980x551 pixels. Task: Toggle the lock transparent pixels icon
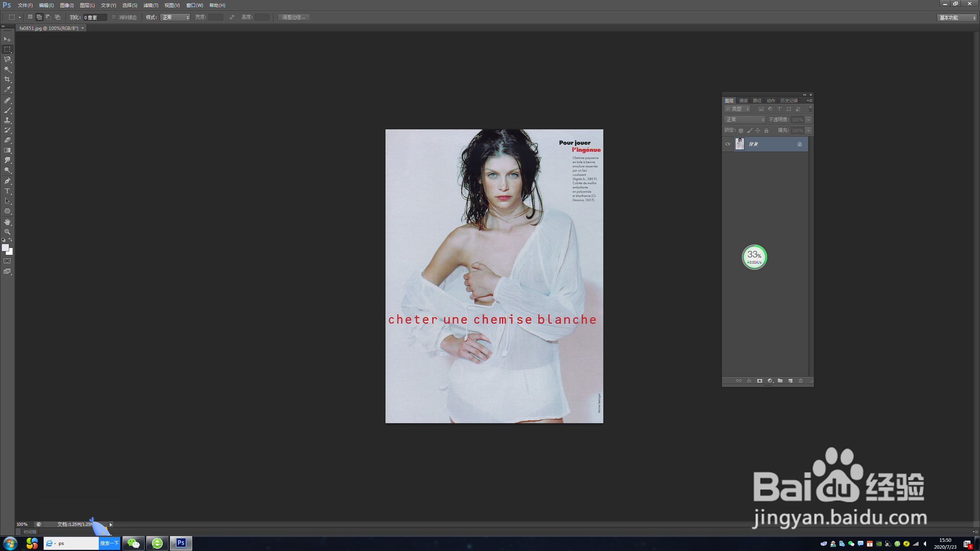(x=741, y=130)
